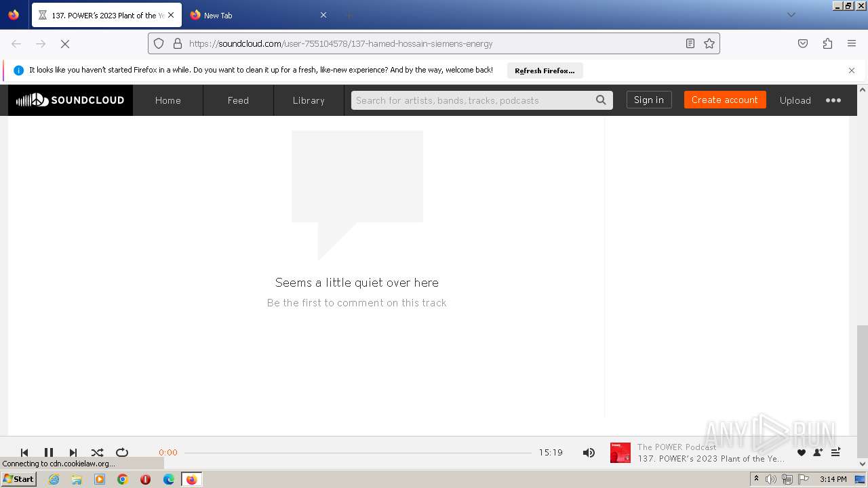Open the Firefox application hamburger menu
The height and width of the screenshot is (488, 868).
click(x=852, y=43)
